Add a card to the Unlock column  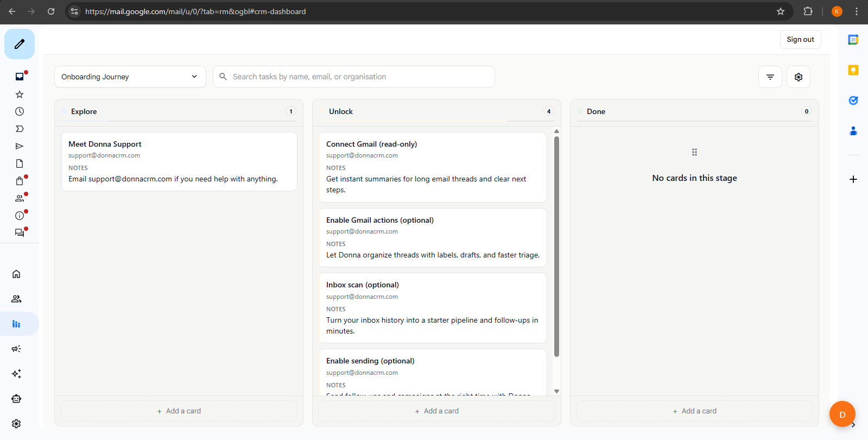[x=436, y=411]
